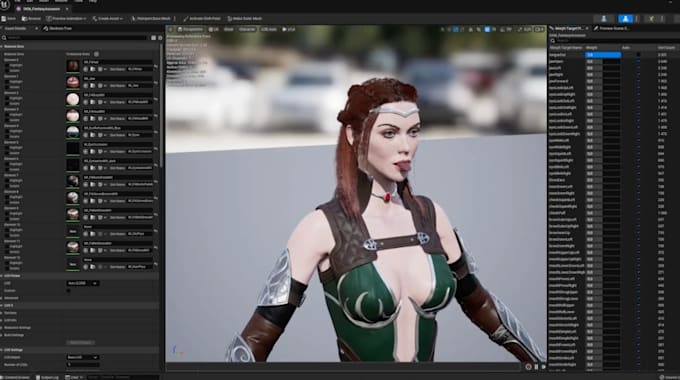Screen dimensions: 680x380
Task: Open the viewport Show menu
Action: 229,29
